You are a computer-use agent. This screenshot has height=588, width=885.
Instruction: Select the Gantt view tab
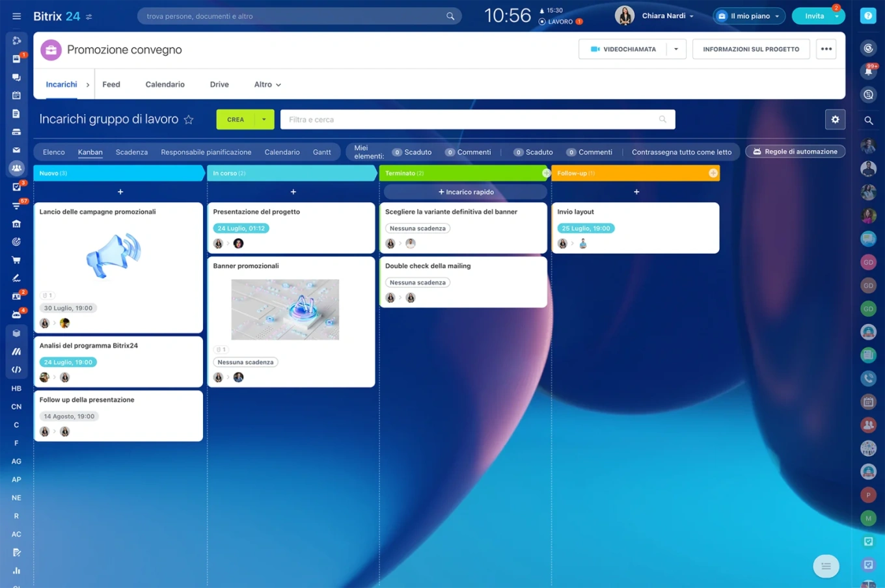[x=321, y=152]
